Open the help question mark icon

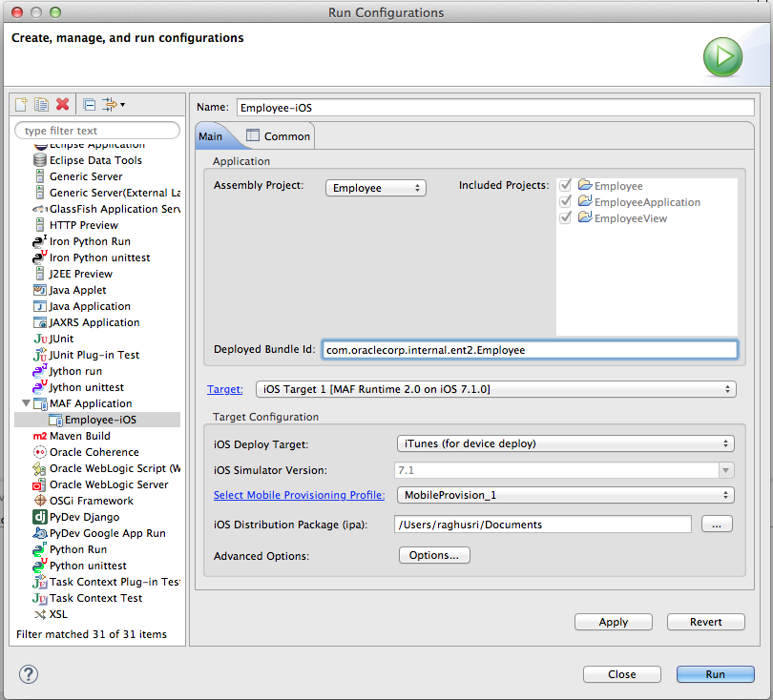tap(28, 674)
